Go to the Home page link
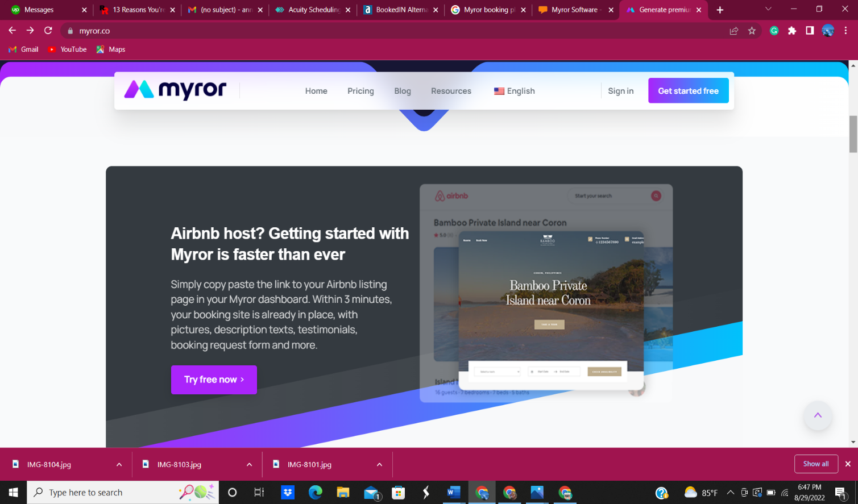 [316, 91]
